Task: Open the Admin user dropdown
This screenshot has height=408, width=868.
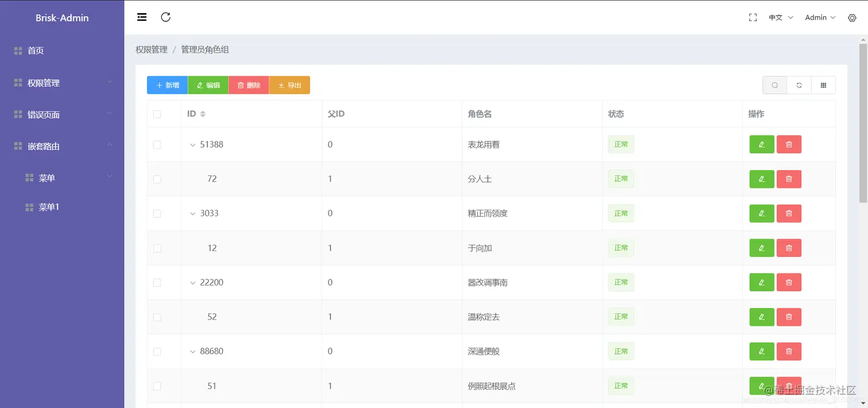Action: [x=820, y=18]
